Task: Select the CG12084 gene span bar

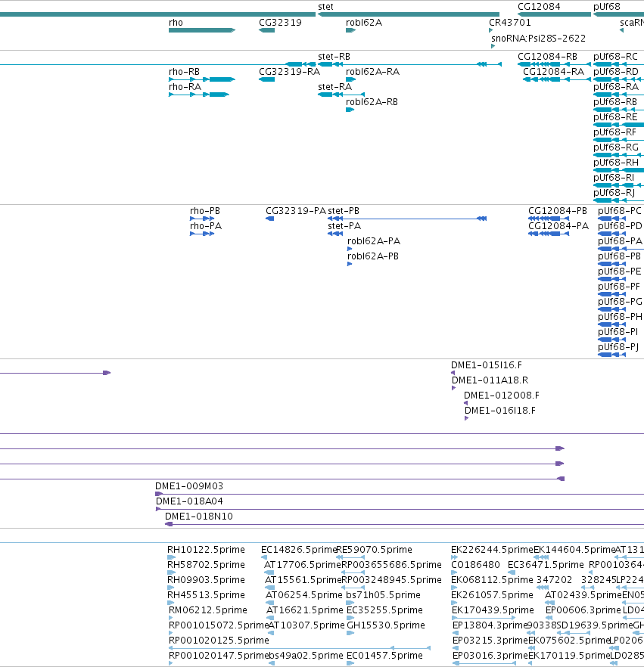Action: (x=554, y=14)
